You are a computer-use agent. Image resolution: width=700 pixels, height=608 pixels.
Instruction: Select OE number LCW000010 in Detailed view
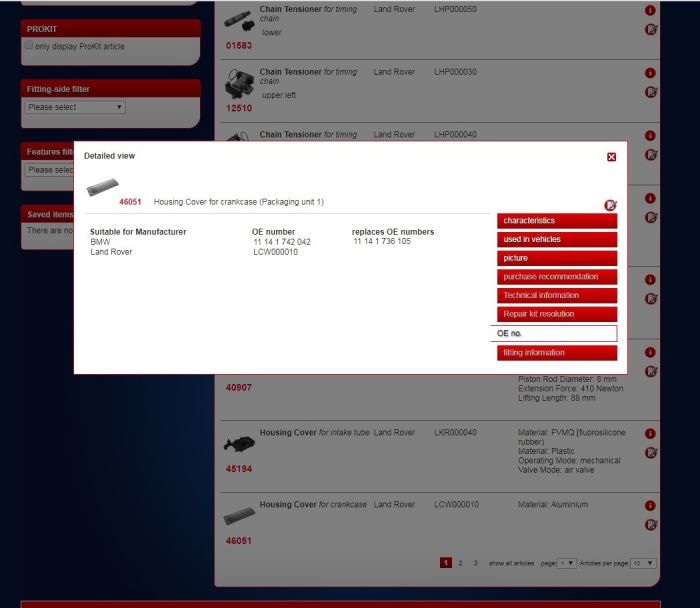point(275,252)
